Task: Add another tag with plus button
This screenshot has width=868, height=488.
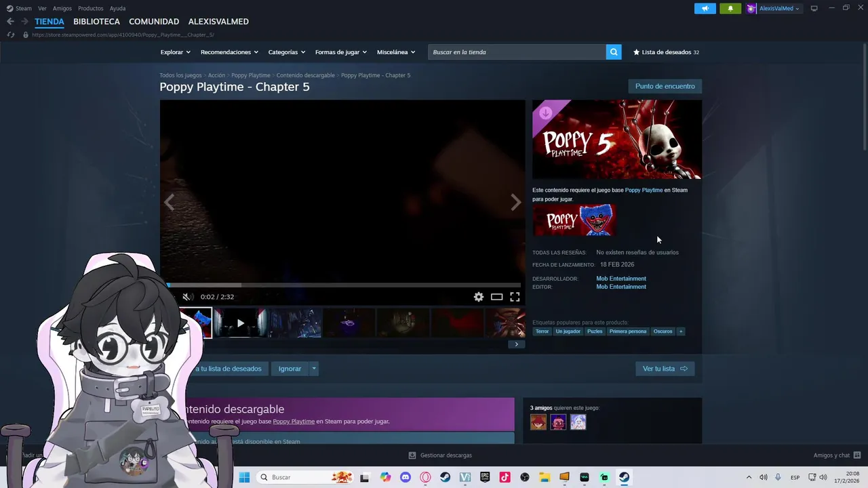Action: (681, 331)
